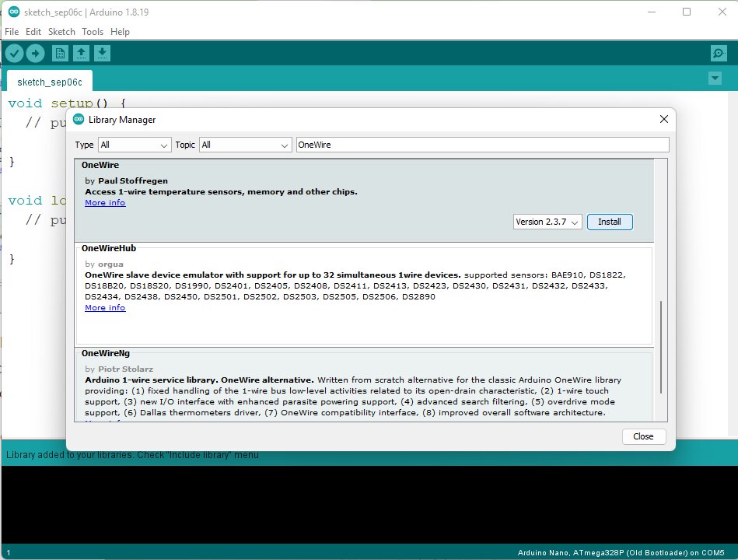Screen dimensions: 738x560
Task: Create a new sketch with the New icon
Action: 60,53
